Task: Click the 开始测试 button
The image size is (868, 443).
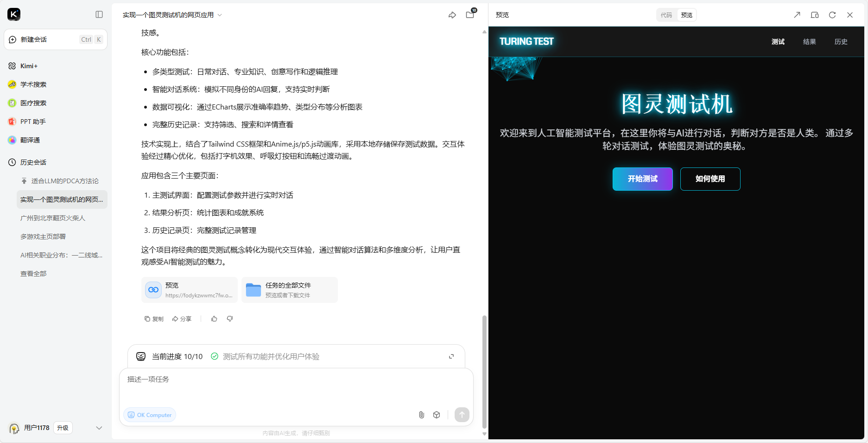Action: pyautogui.click(x=642, y=179)
